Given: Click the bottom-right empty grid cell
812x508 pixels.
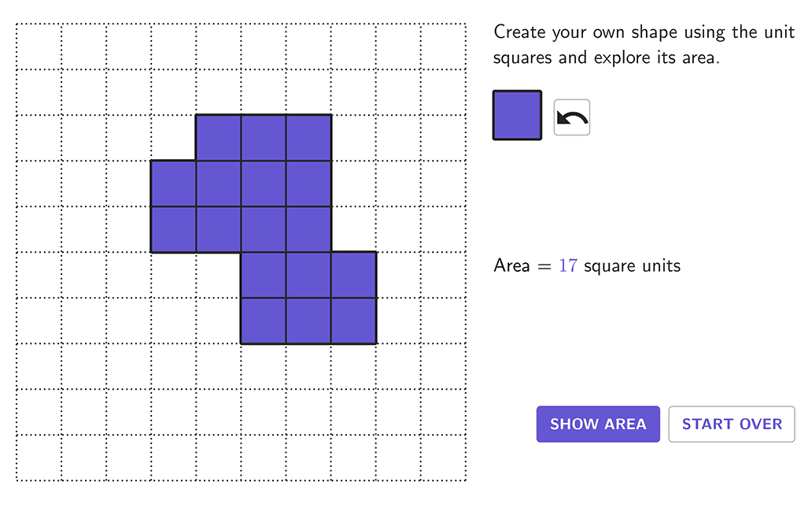Looking at the screenshot, I should pos(444,458).
